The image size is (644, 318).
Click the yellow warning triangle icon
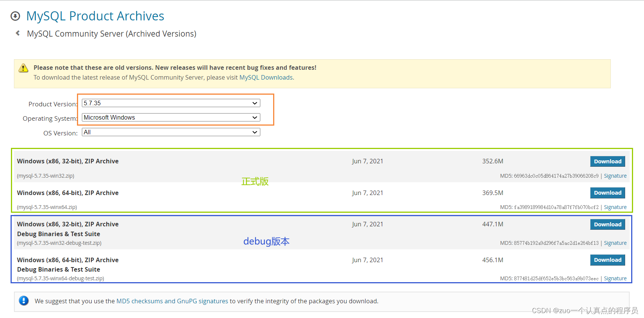point(23,68)
